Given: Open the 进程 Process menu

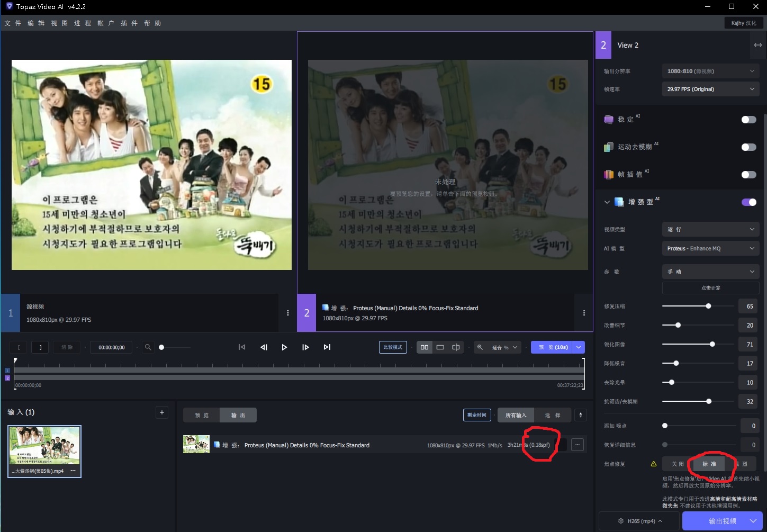Looking at the screenshot, I should point(83,23).
